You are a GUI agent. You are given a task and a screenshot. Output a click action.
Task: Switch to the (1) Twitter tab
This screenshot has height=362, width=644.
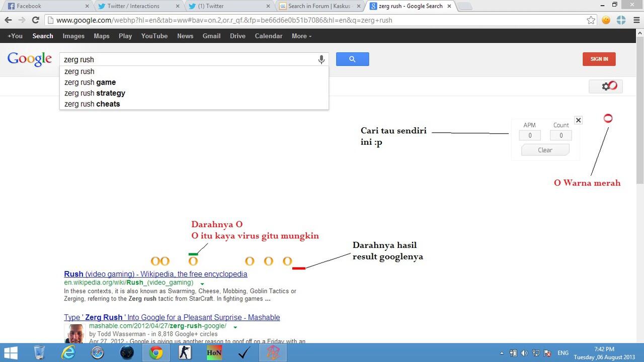click(x=228, y=6)
